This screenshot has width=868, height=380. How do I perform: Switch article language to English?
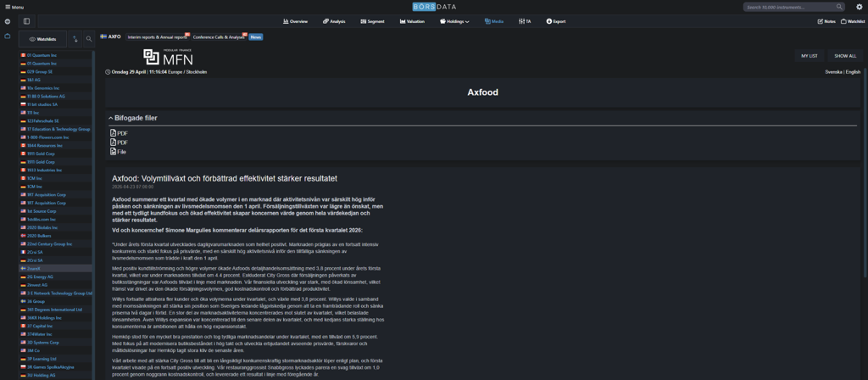coord(853,72)
